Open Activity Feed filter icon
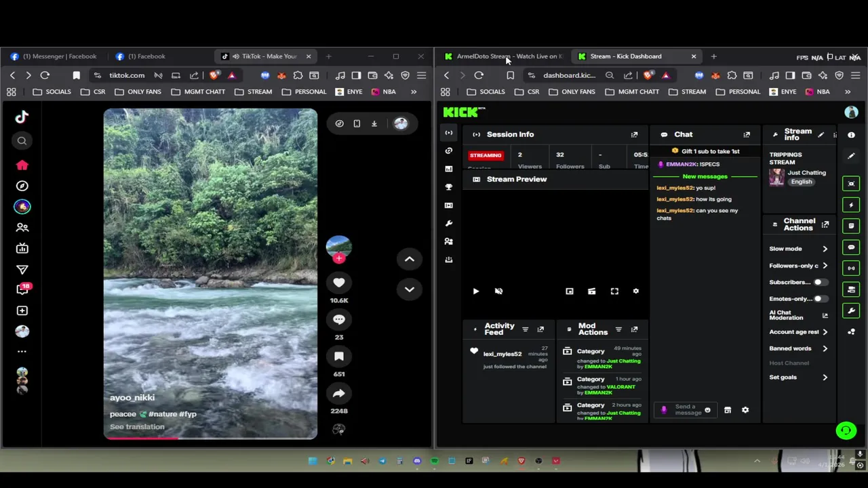The image size is (868, 488). click(525, 329)
